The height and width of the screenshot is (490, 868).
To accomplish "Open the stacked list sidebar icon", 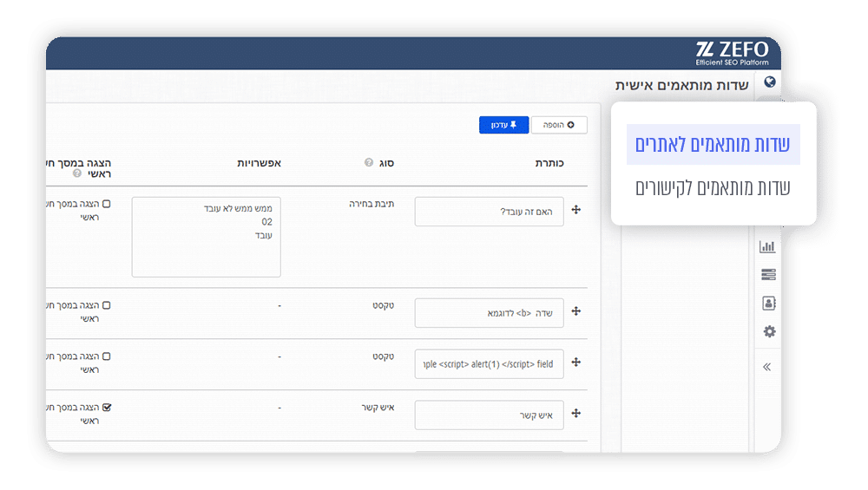I will click(x=768, y=274).
